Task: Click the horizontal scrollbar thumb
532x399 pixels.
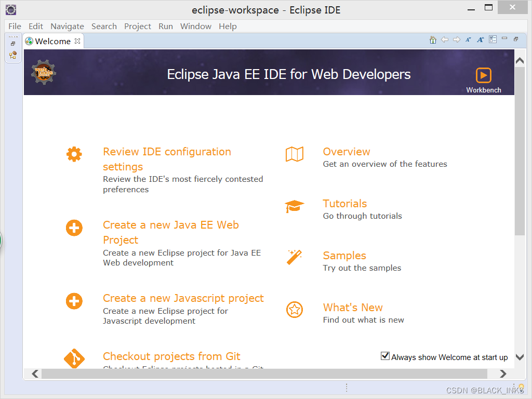Action: [x=264, y=374]
